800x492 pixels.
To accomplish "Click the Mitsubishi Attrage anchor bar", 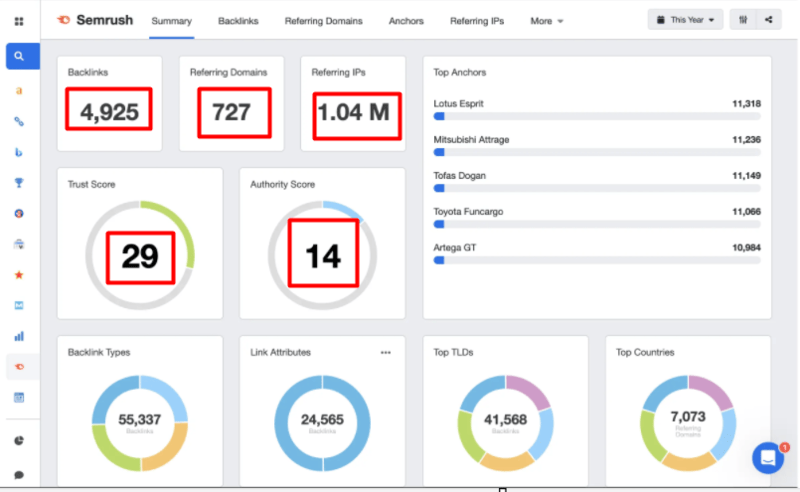I will pos(597,152).
